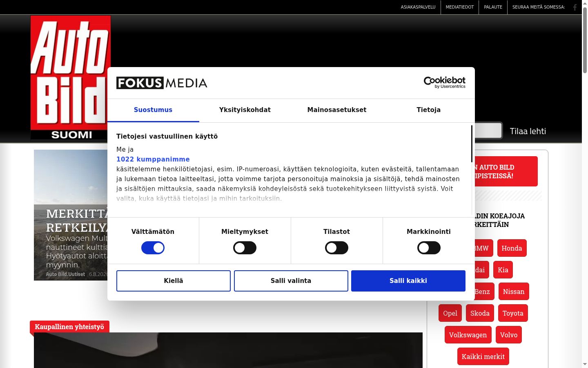
Task: Open the Mainosasetukset tab
Action: 337,110
